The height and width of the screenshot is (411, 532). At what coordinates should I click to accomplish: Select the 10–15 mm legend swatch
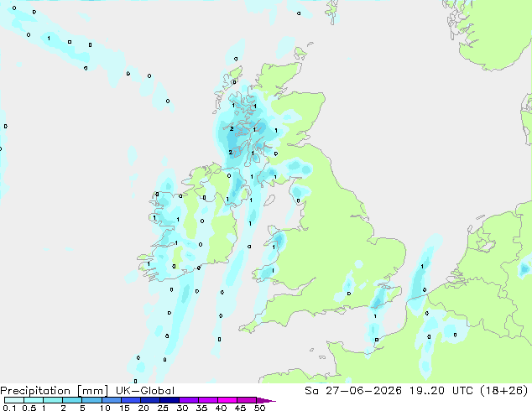click(x=111, y=400)
